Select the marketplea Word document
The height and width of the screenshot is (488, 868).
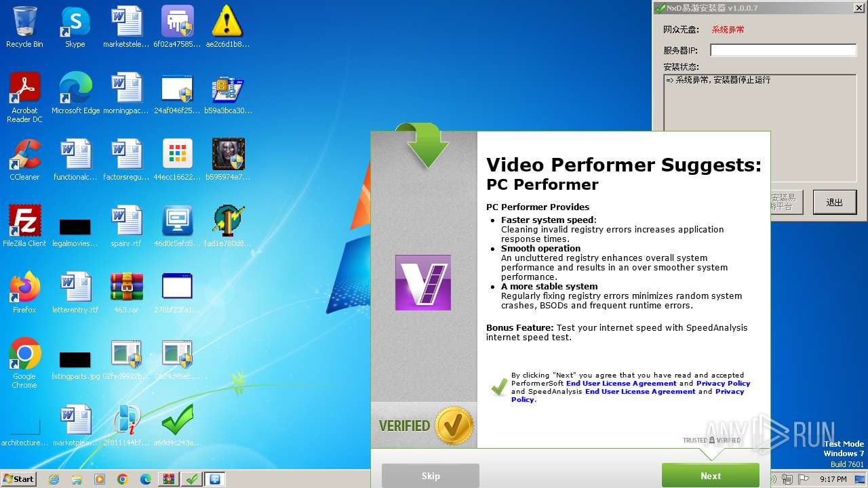(x=75, y=425)
